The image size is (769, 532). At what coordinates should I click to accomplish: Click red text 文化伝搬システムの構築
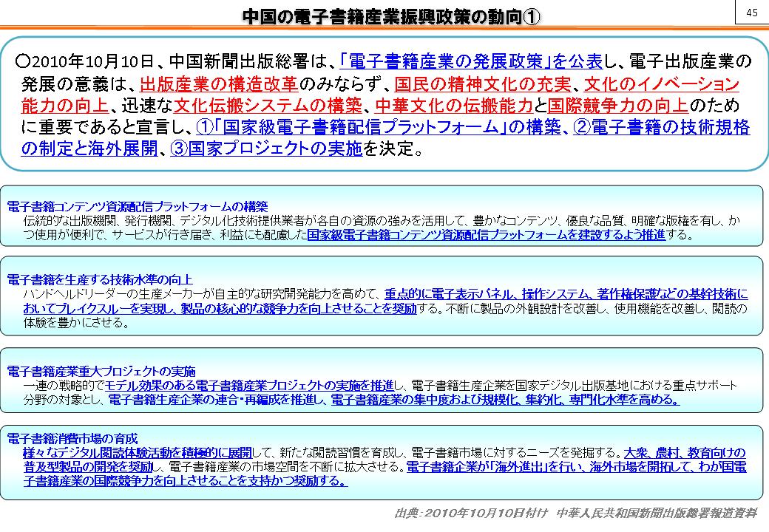point(268,105)
